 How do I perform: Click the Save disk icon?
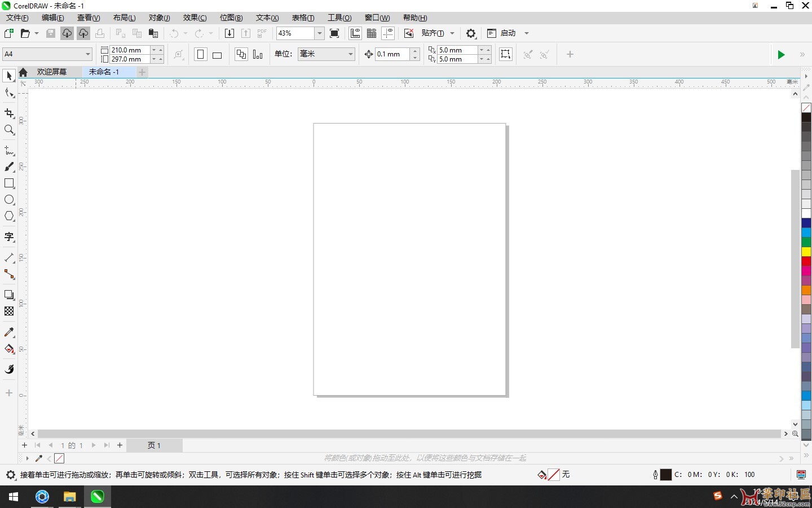pos(51,33)
